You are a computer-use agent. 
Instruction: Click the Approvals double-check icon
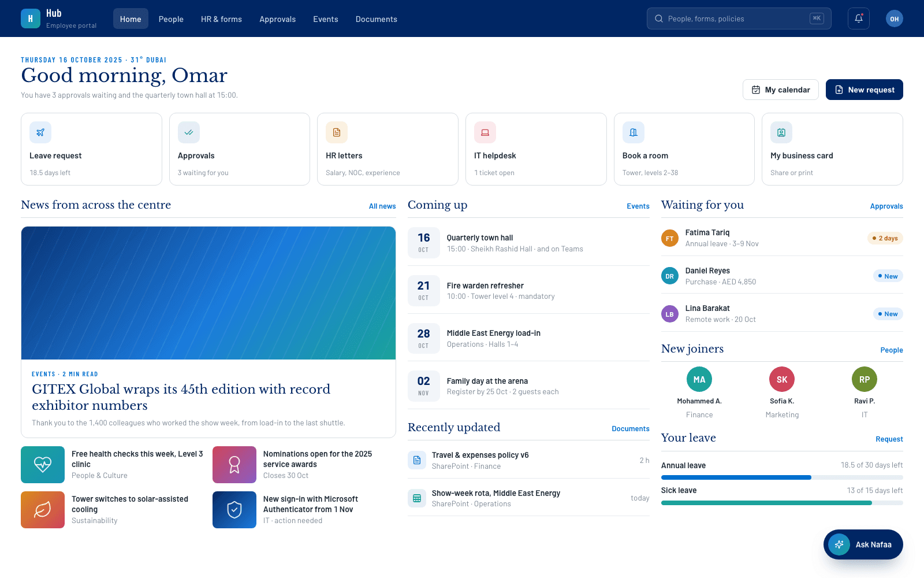coord(189,132)
